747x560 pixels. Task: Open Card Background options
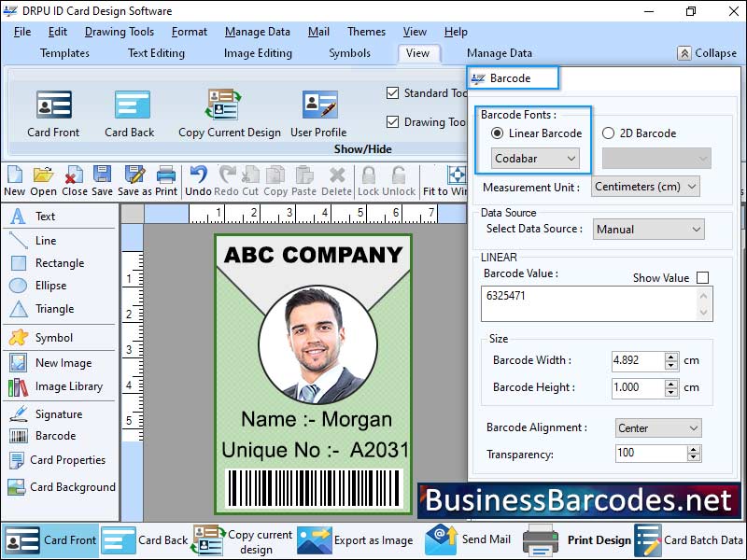[x=63, y=486]
